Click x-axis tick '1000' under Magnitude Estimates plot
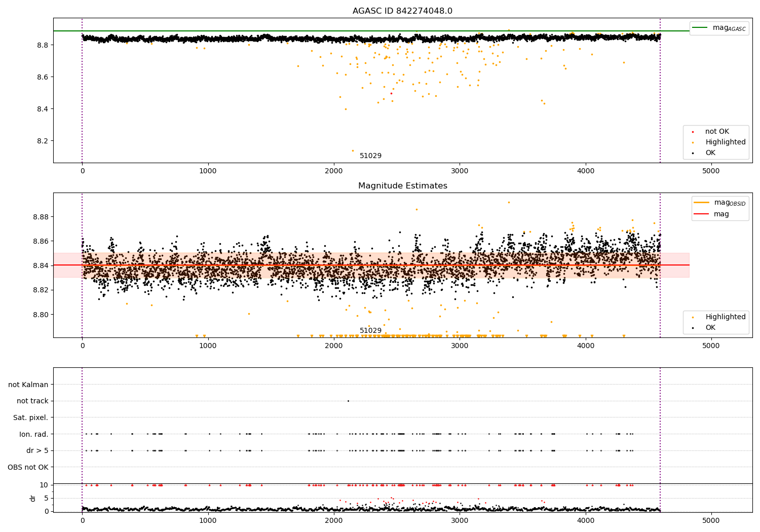The height and width of the screenshot is (532, 760). [208, 346]
